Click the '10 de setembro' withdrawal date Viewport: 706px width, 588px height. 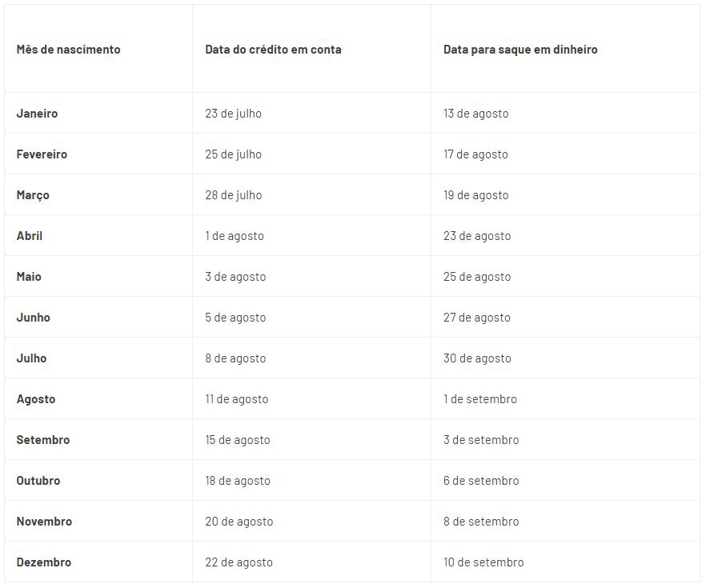(x=483, y=562)
